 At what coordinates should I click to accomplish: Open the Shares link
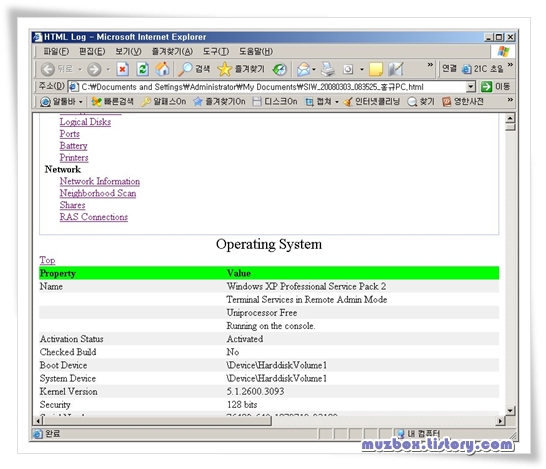tap(72, 205)
